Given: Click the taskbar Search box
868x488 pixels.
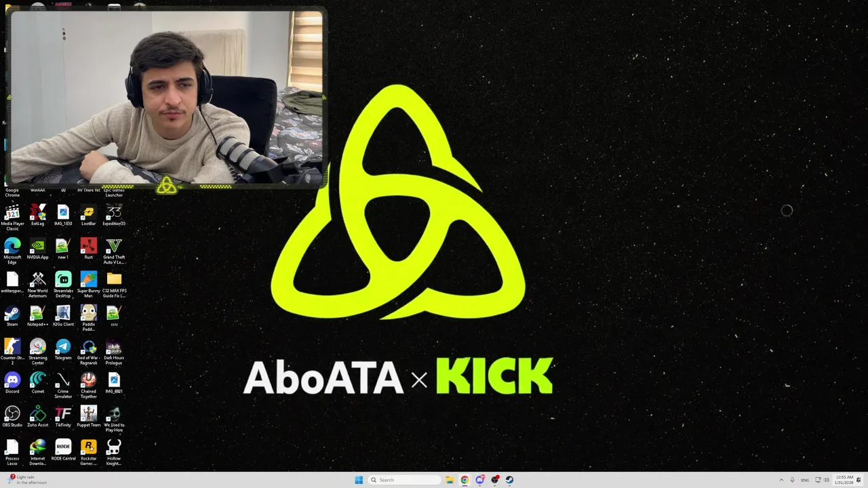Looking at the screenshot, I should pos(405,480).
